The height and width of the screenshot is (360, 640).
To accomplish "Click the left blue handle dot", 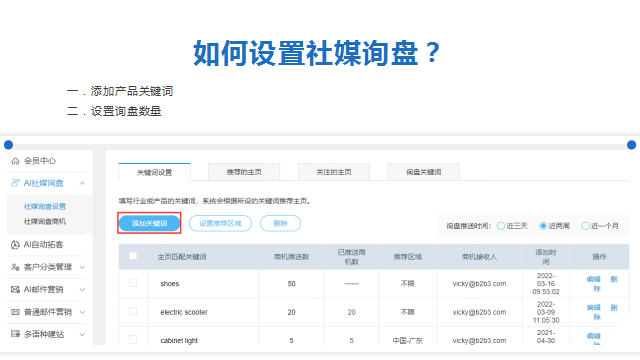I will click(x=9, y=145).
